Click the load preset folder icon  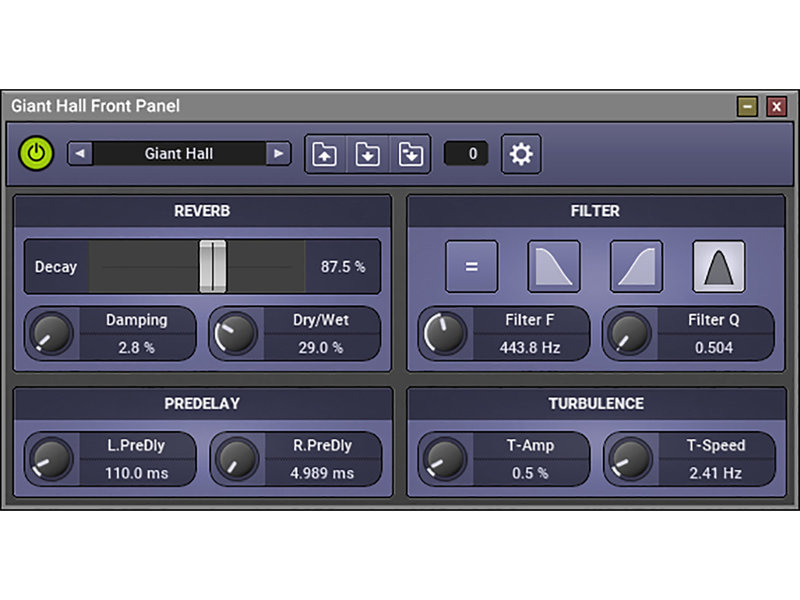coord(325,154)
